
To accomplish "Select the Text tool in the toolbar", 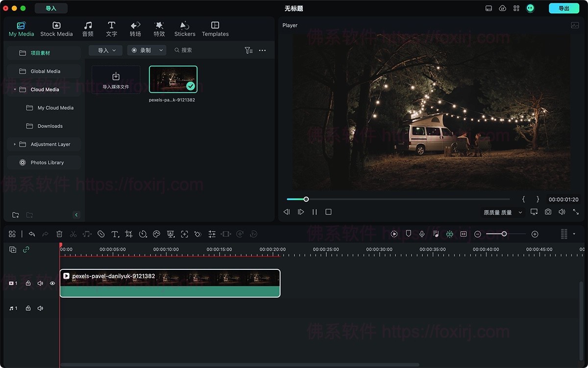I will coord(114,234).
